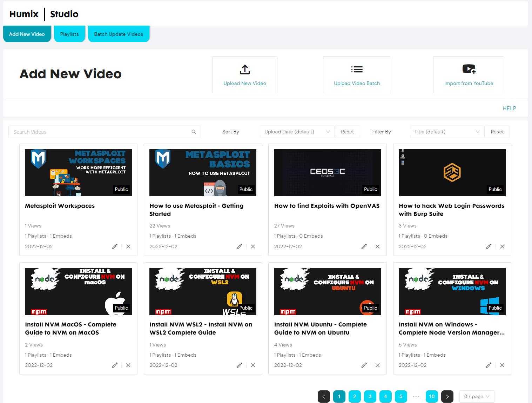
Task: Click the upload arrow icon
Action: pos(245,69)
